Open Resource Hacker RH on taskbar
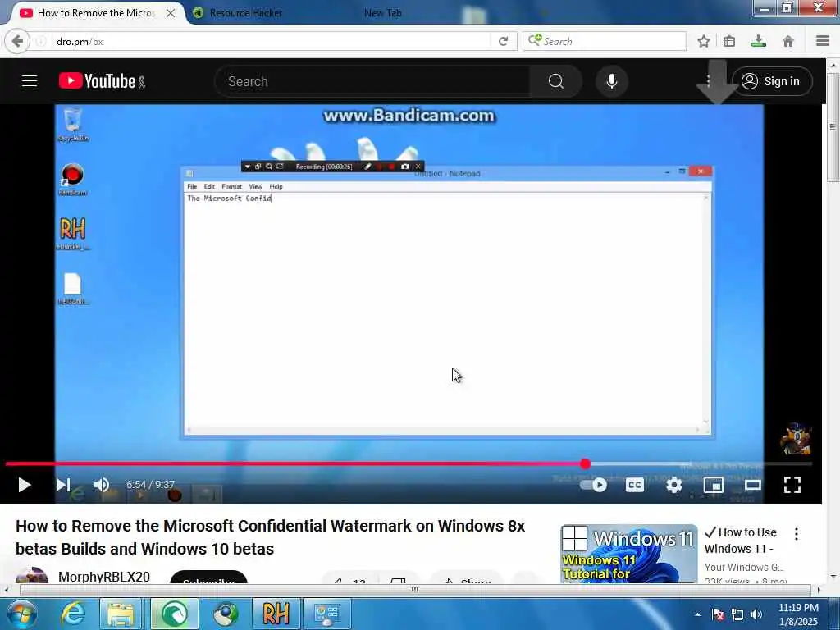The image size is (840, 630). pos(276,614)
